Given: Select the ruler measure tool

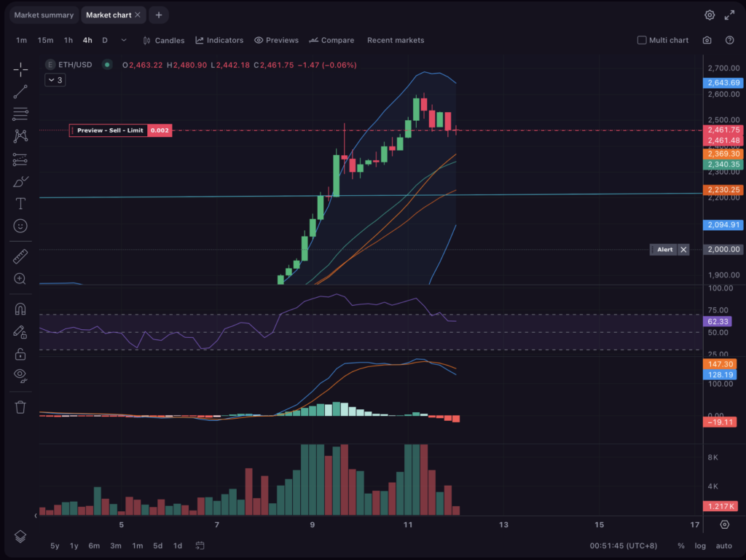Looking at the screenshot, I should coord(20,257).
